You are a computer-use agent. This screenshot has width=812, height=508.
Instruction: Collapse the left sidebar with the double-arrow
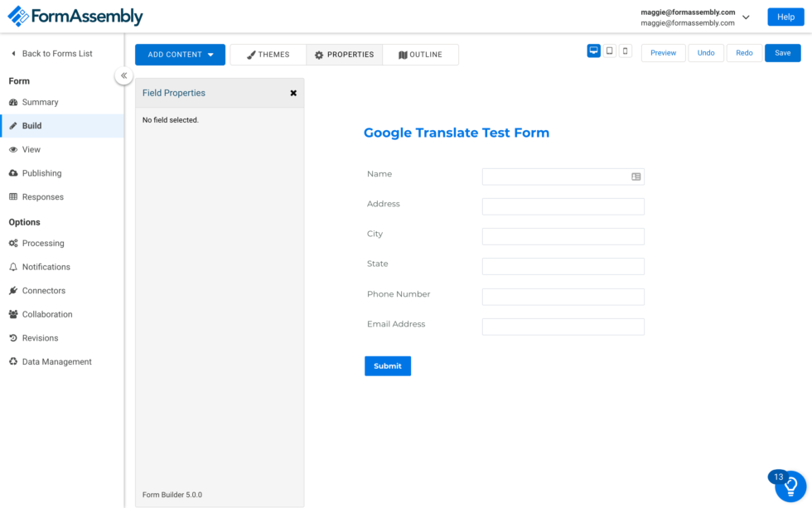(x=123, y=75)
